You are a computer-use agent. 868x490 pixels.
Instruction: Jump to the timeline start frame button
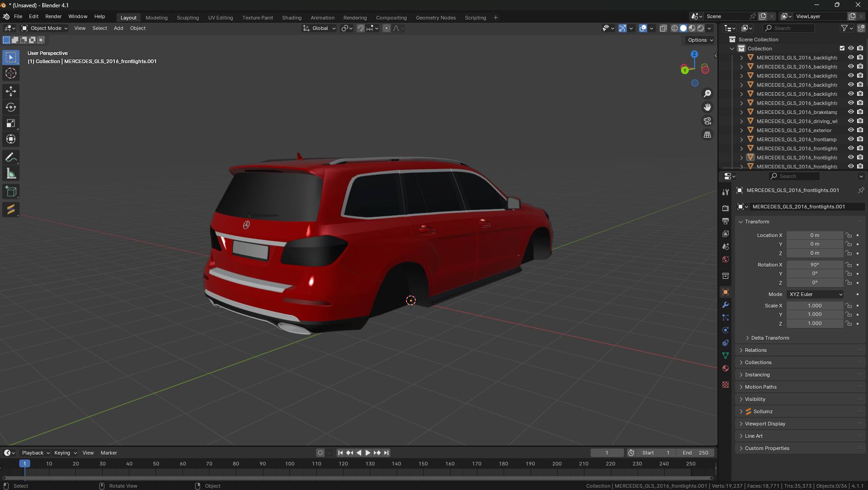(340, 453)
